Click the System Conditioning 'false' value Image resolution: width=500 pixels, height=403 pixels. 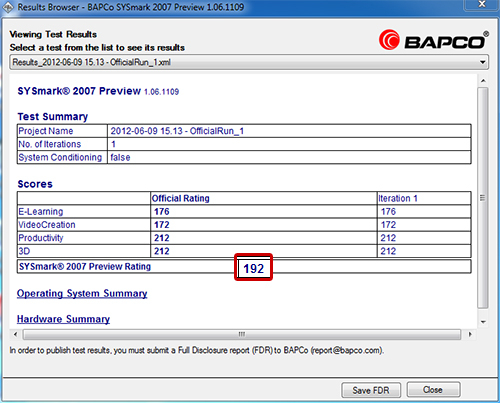(x=120, y=157)
